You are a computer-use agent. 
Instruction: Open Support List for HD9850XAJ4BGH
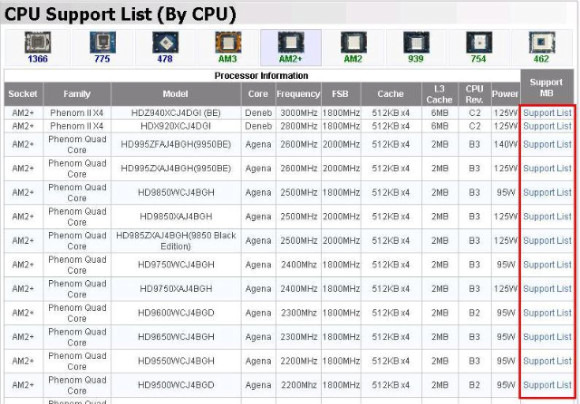point(547,216)
